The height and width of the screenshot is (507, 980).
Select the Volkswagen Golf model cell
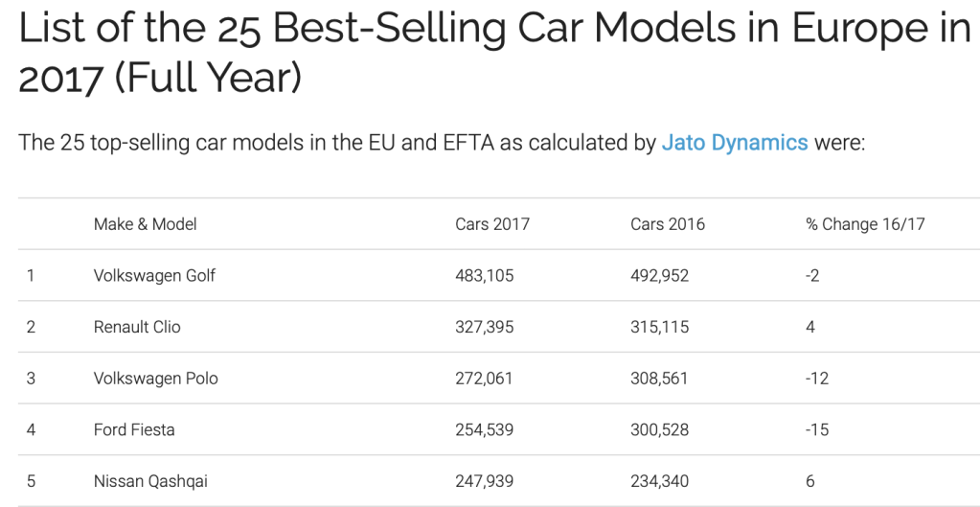pos(154,276)
